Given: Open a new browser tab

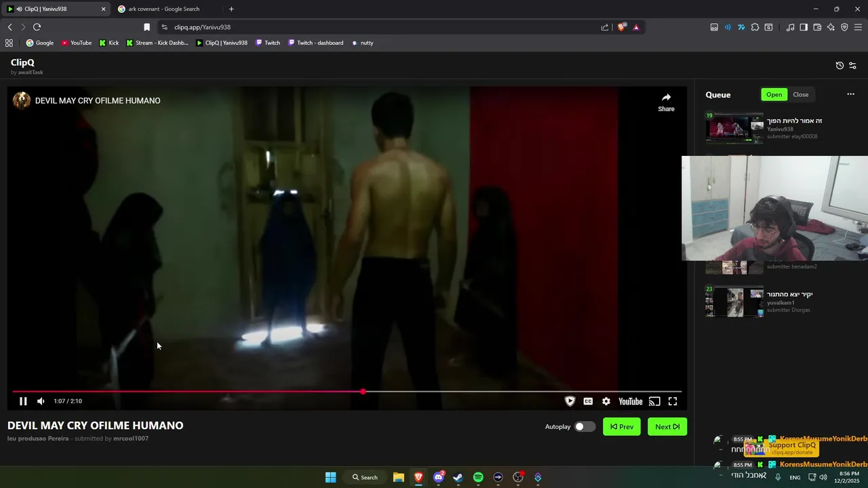Looking at the screenshot, I should click(231, 9).
